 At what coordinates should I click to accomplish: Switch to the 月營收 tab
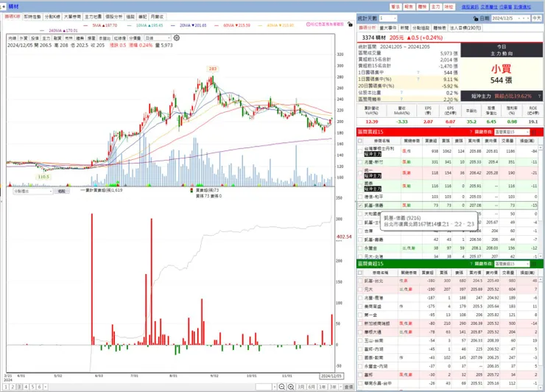pos(157,17)
